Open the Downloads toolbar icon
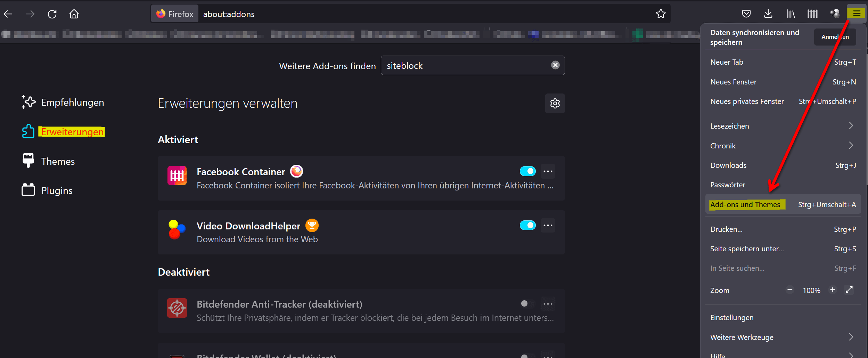The width and height of the screenshot is (868, 358). coord(768,14)
